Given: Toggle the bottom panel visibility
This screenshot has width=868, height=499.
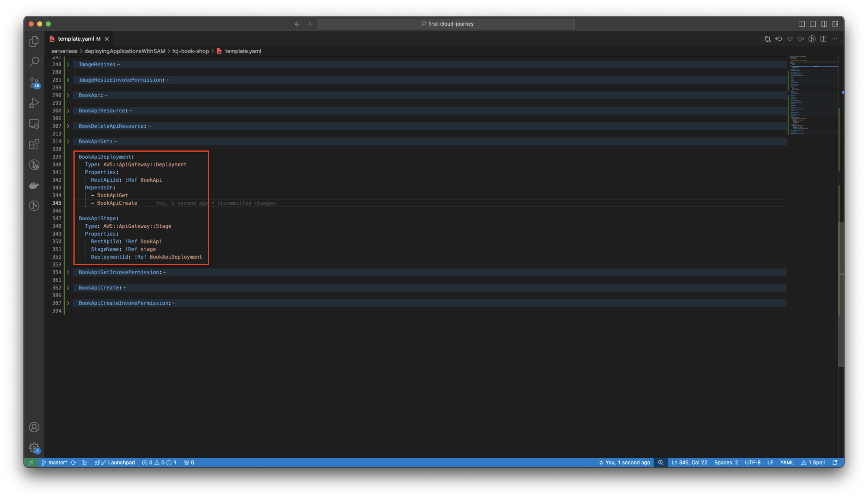Looking at the screenshot, I should (813, 24).
